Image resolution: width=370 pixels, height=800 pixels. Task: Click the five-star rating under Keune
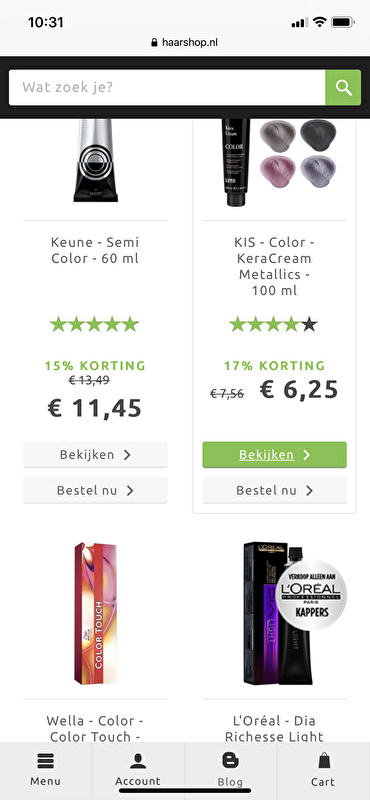click(x=94, y=324)
